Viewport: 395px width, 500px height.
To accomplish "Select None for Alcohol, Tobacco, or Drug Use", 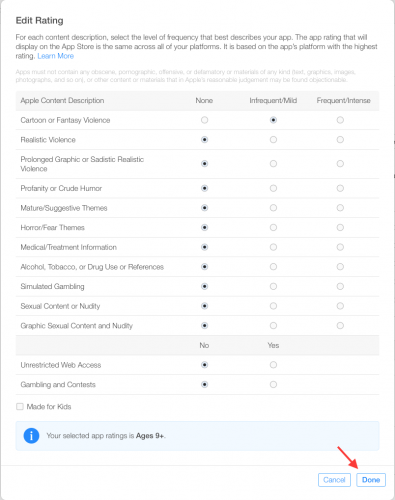I will click(204, 267).
